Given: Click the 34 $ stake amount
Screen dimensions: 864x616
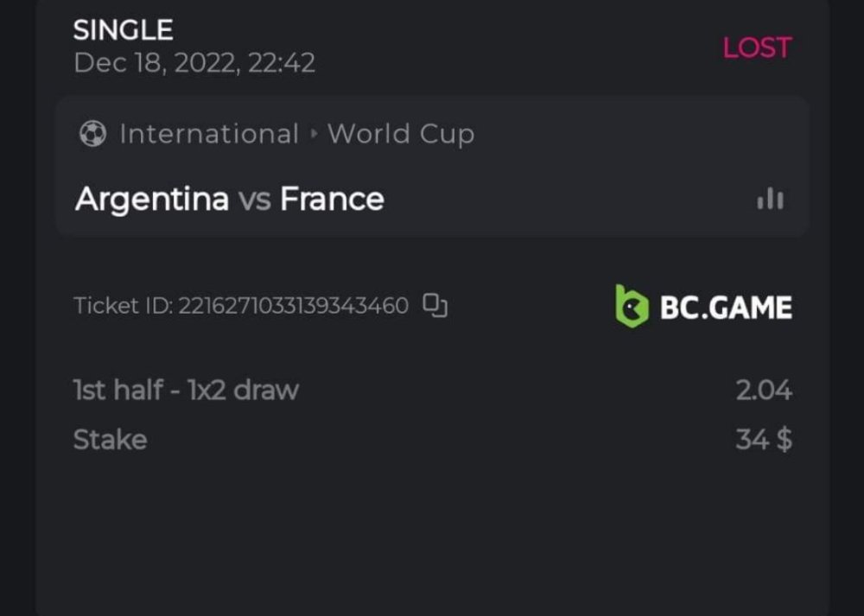Looking at the screenshot, I should click(x=764, y=440).
